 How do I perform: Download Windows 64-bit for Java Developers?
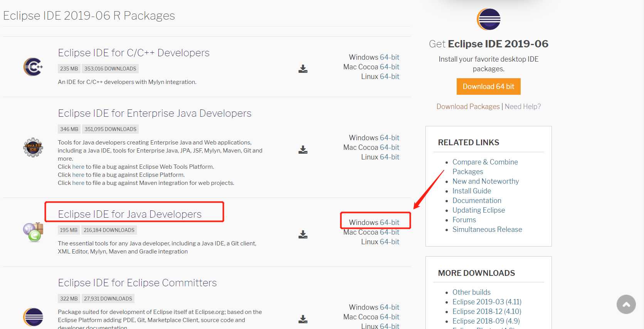pos(390,222)
